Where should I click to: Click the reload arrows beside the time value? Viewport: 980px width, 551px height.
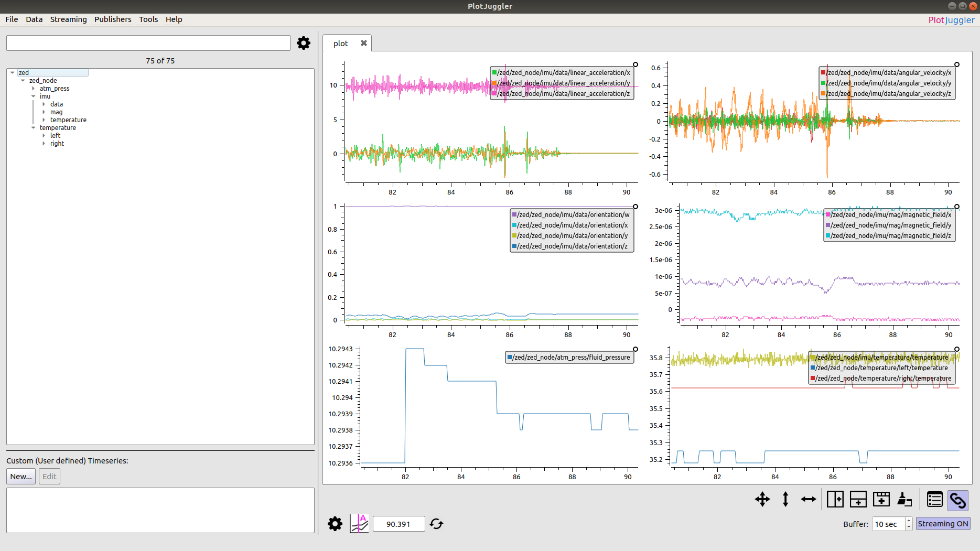436,524
